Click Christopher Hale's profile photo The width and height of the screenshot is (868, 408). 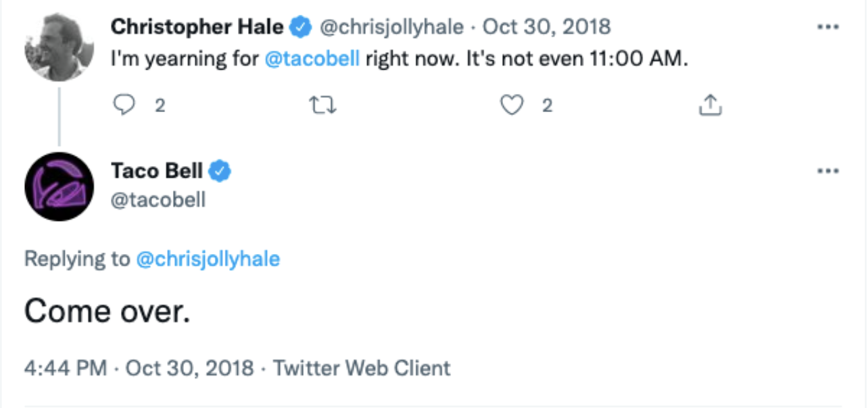pyautogui.click(x=58, y=47)
